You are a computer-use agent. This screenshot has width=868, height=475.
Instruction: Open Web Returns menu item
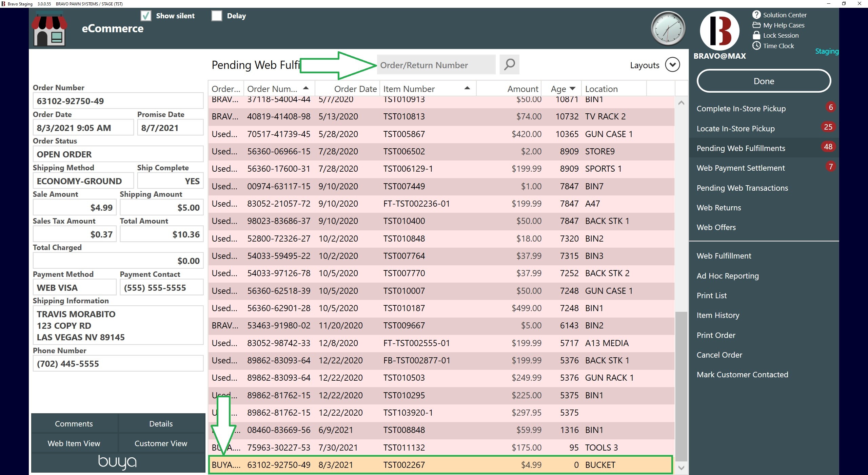point(719,208)
